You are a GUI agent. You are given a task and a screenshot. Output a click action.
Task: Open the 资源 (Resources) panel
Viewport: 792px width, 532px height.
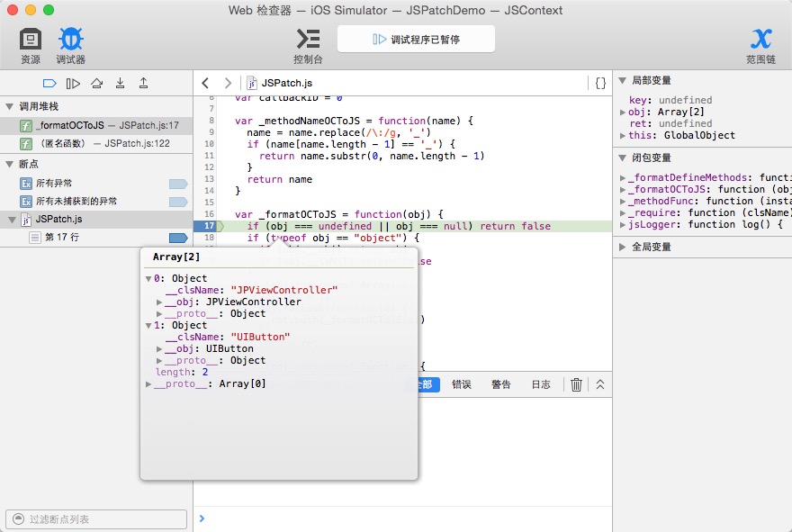[31, 45]
